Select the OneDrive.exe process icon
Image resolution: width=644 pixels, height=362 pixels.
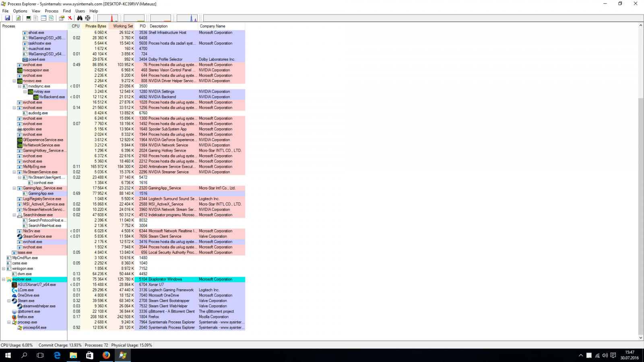click(x=14, y=295)
